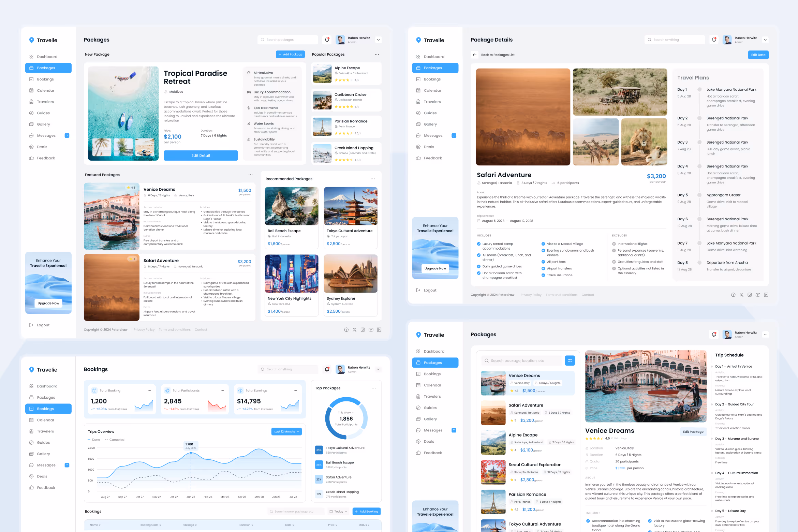Click the notification bell in Packages header
Image resolution: width=798 pixels, height=532 pixels.
click(327, 40)
